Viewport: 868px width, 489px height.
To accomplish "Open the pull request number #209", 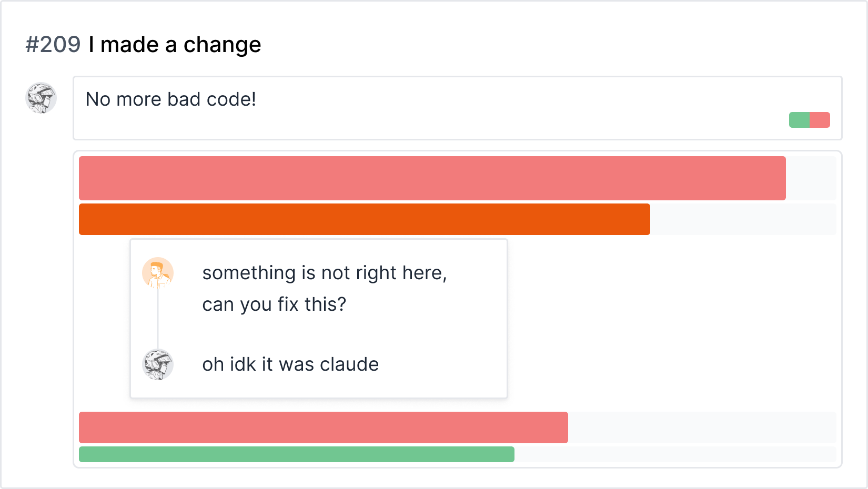I will 53,45.
